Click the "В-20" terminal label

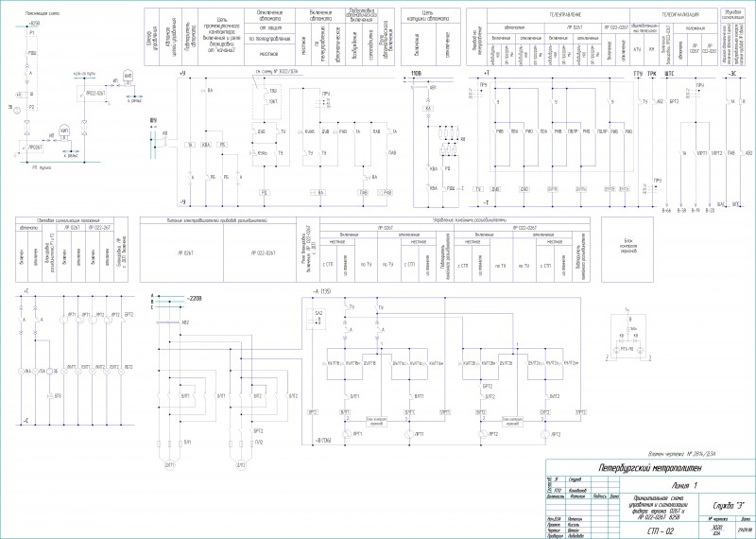click(711, 211)
